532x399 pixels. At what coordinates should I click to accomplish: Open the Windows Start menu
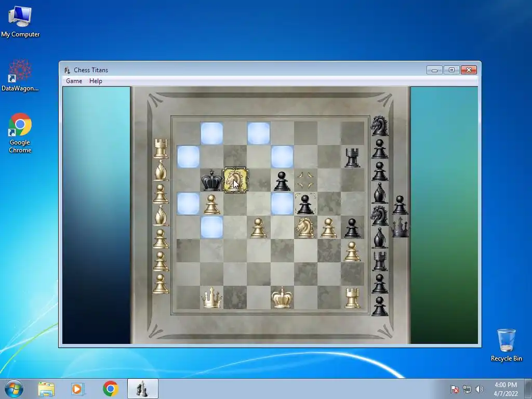pos(14,389)
